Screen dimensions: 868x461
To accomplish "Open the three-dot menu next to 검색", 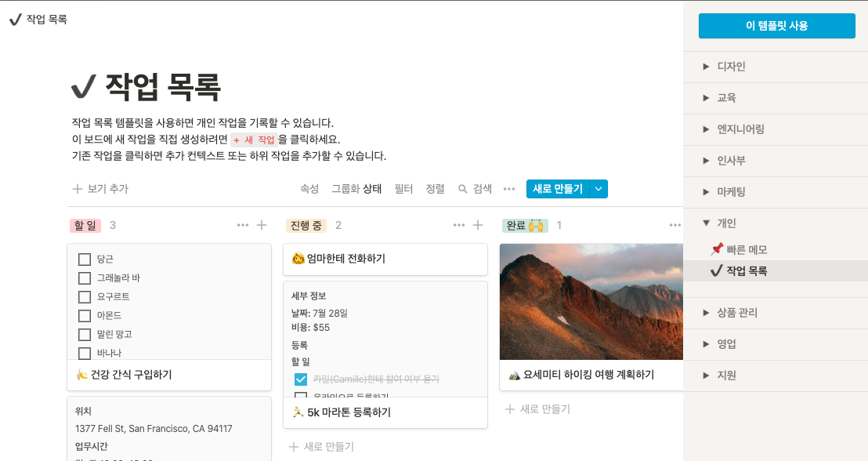I will pos(508,189).
